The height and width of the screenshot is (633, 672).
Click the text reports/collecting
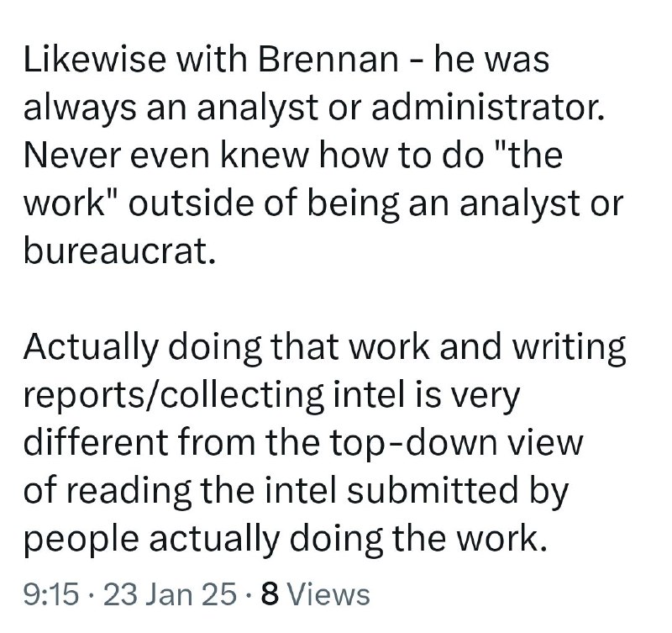pyautogui.click(x=174, y=394)
